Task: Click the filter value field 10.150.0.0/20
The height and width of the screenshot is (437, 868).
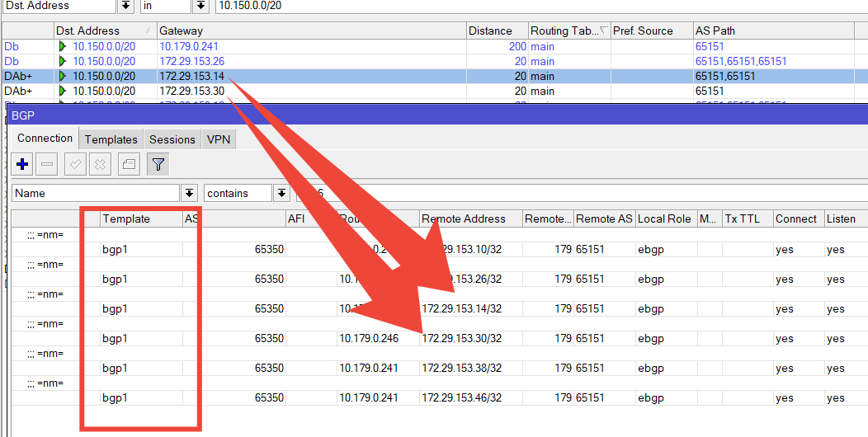Action: coord(540,6)
